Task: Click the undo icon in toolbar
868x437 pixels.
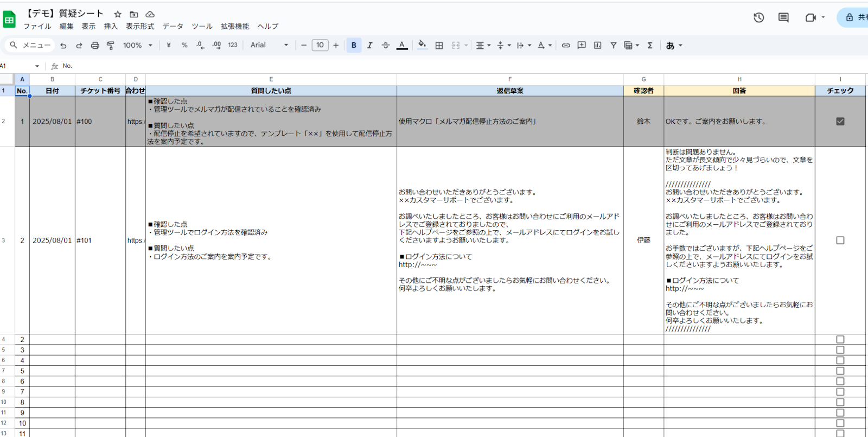Action: [63, 46]
